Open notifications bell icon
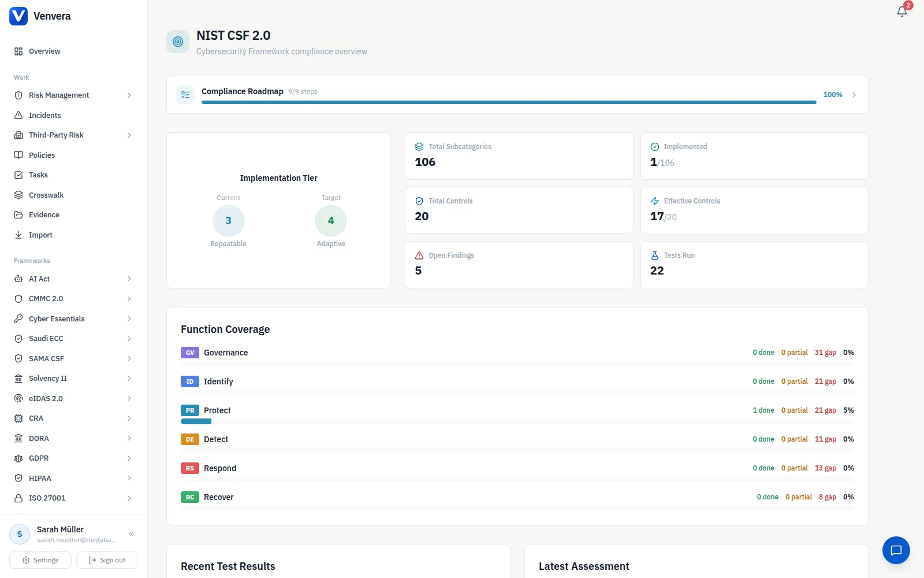This screenshot has height=578, width=924. click(901, 12)
